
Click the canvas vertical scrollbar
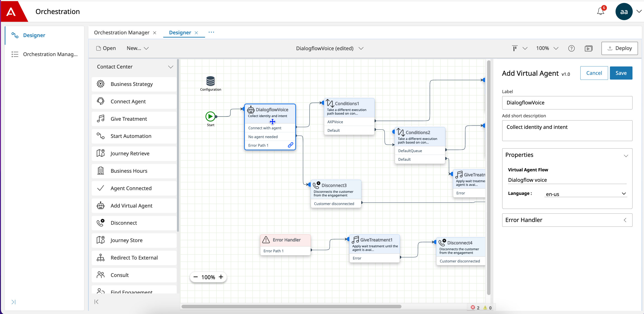(x=488, y=178)
